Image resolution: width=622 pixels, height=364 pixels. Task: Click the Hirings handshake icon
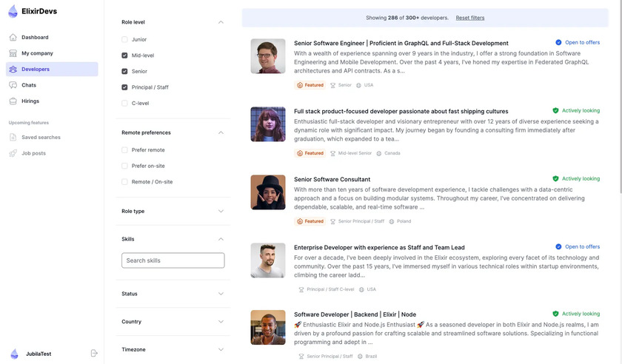13,101
